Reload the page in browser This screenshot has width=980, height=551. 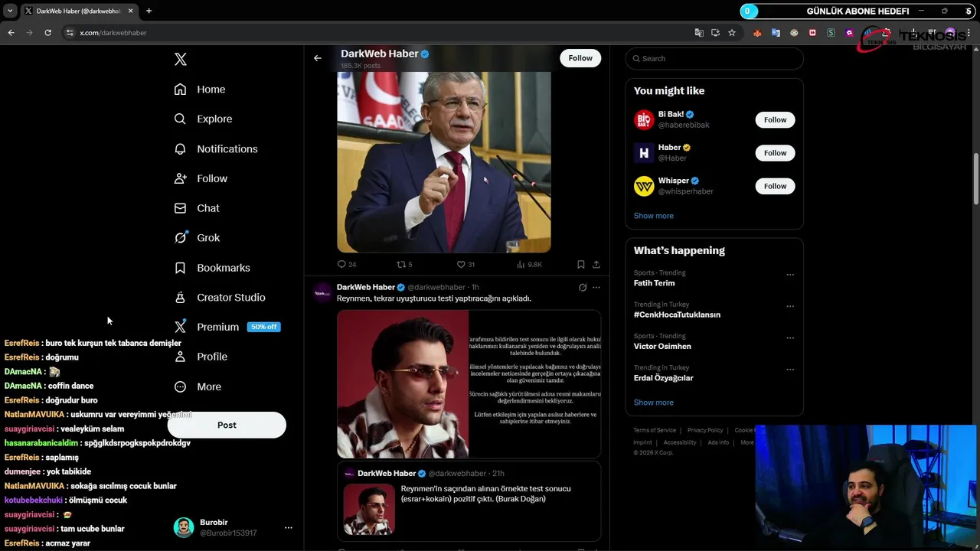47,33
